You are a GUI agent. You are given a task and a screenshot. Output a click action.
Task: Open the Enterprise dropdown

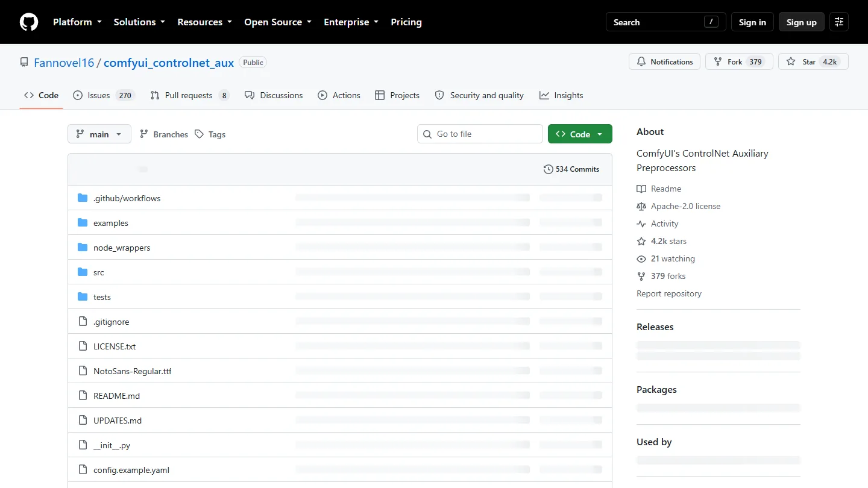tap(351, 22)
